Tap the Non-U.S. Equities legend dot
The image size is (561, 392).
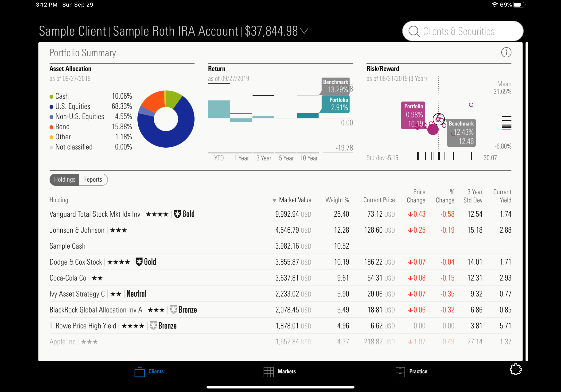[51, 117]
